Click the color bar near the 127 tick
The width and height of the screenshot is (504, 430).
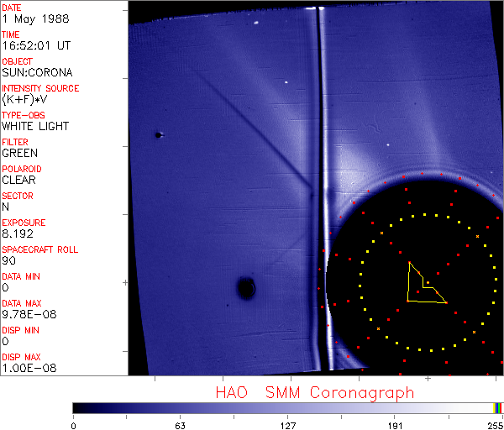[288, 407]
